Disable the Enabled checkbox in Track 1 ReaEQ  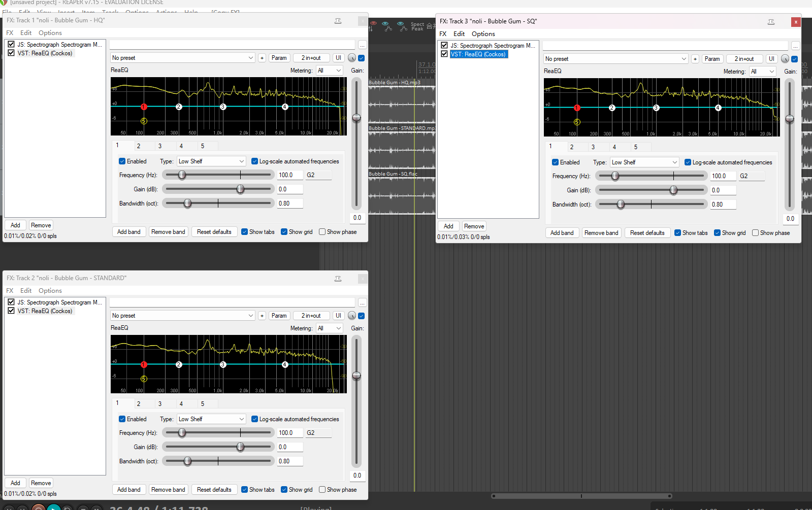click(x=122, y=161)
